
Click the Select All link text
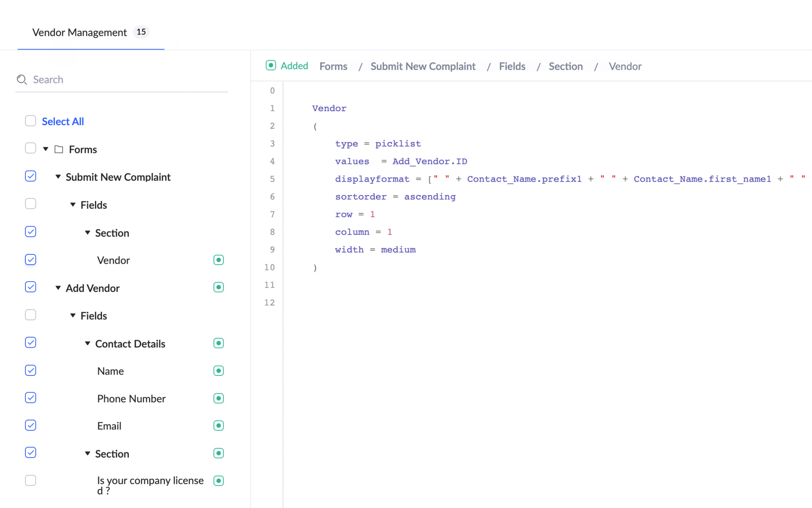point(63,121)
